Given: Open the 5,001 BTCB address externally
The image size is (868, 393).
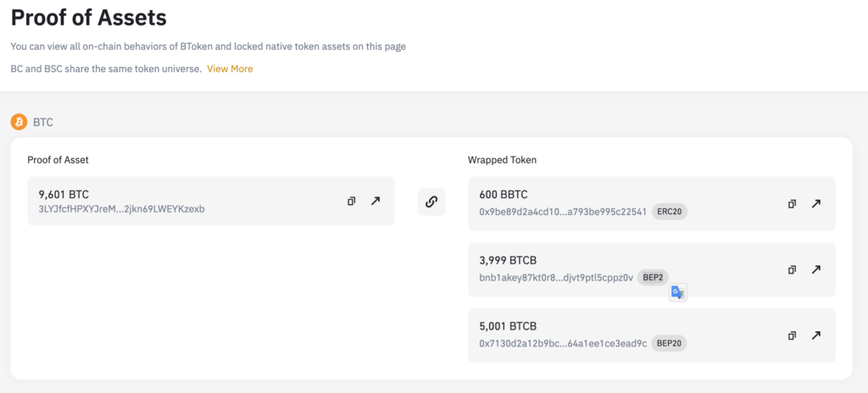Looking at the screenshot, I should click(x=816, y=335).
